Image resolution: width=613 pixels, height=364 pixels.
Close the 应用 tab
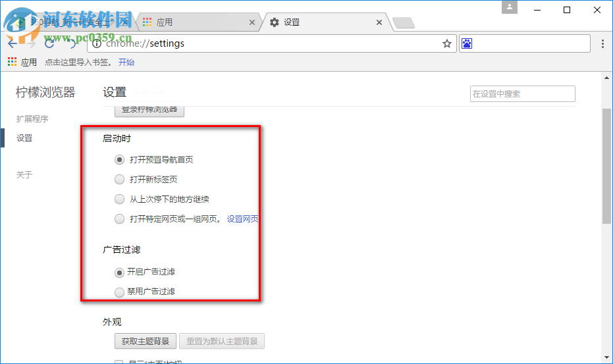252,22
